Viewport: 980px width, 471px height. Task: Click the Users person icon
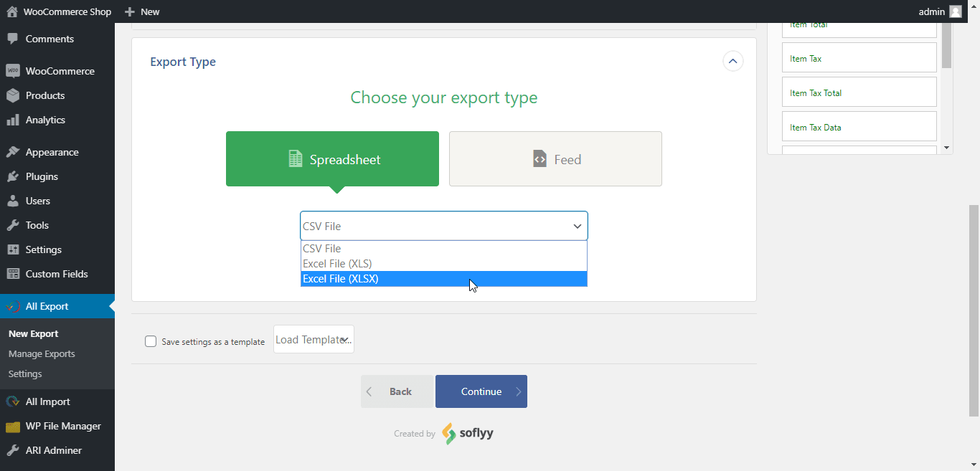(12, 201)
